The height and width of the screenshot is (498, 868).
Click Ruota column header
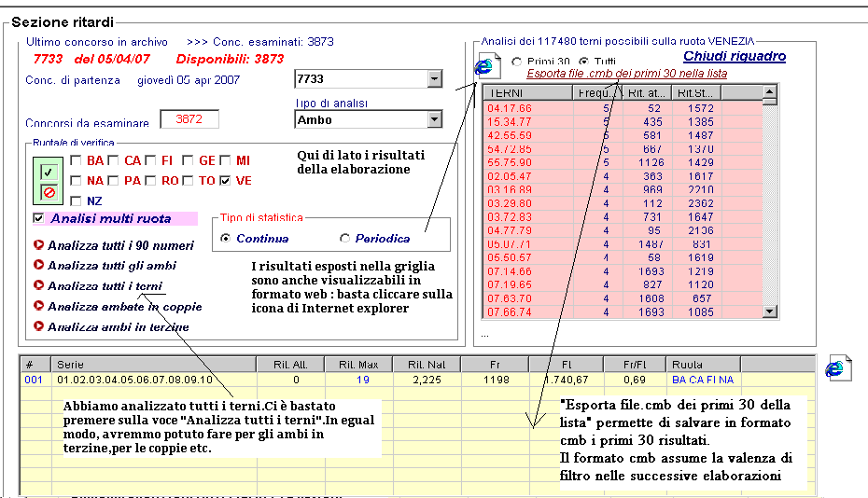point(703,365)
